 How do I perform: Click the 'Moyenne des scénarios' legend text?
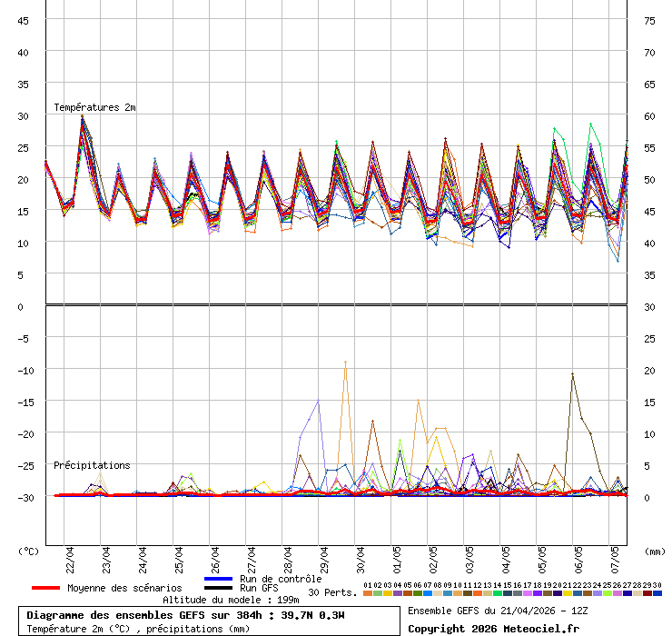point(124,588)
